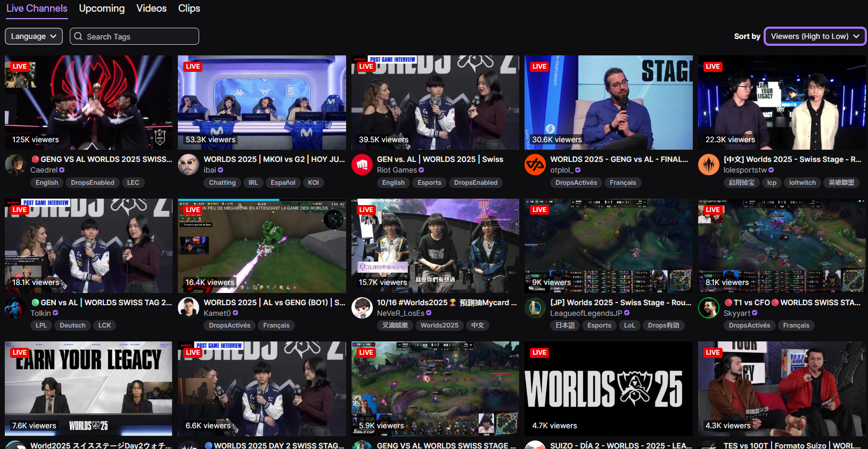
Task: Open the Earn Your Legacy 7.6K thumbnail
Action: 88,389
